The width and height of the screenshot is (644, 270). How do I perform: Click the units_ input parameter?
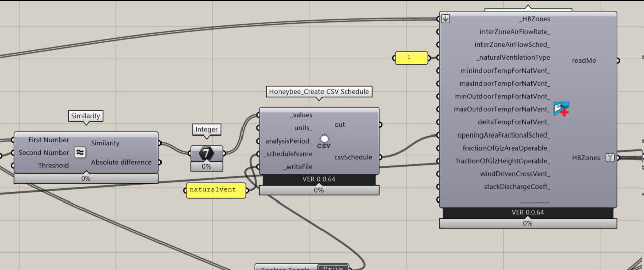[x=303, y=128]
